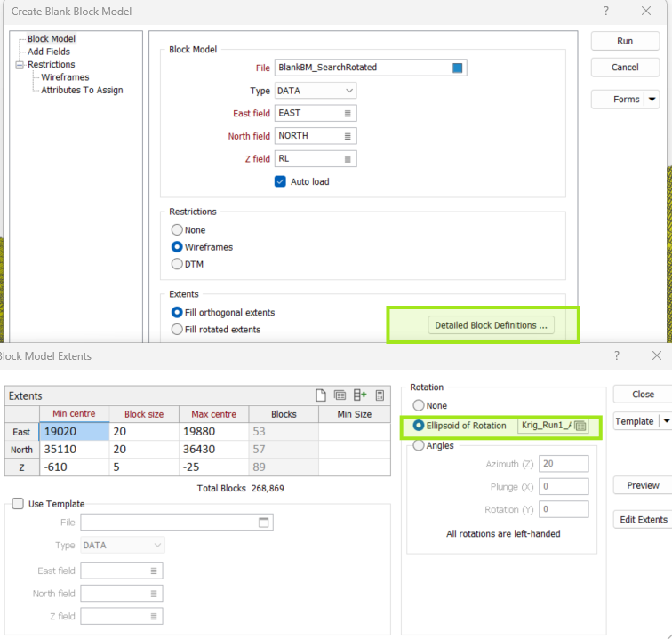Click the Detailed Block Definitions button

point(491,325)
